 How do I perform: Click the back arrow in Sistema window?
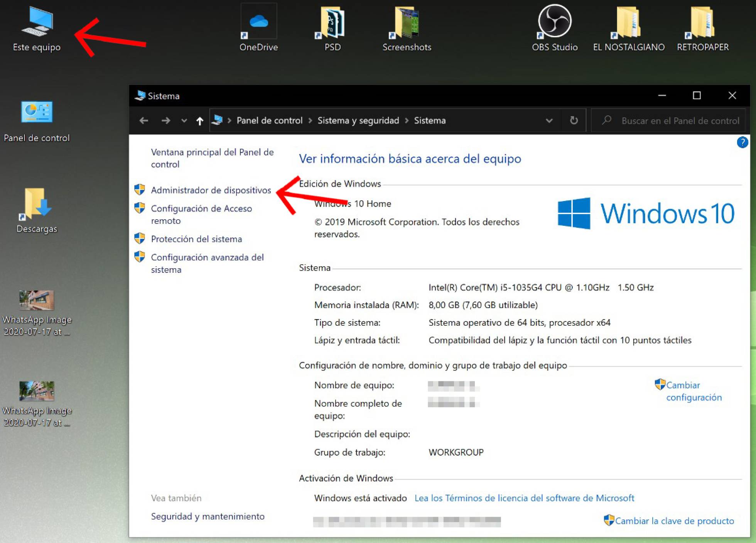144,120
